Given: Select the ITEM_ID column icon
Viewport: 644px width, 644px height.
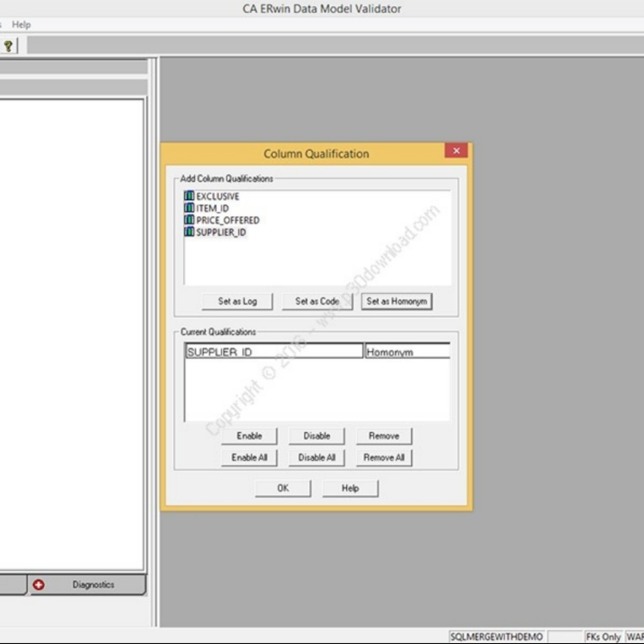Looking at the screenshot, I should tap(189, 208).
